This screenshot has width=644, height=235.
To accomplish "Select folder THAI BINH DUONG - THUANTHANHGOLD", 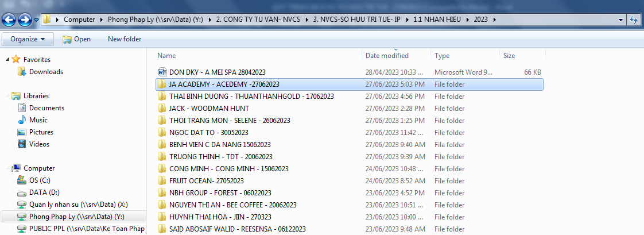I will click(x=251, y=97).
